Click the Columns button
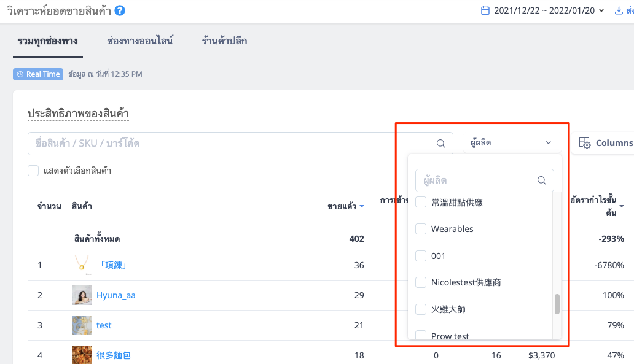This screenshot has height=364, width=634. click(x=605, y=143)
